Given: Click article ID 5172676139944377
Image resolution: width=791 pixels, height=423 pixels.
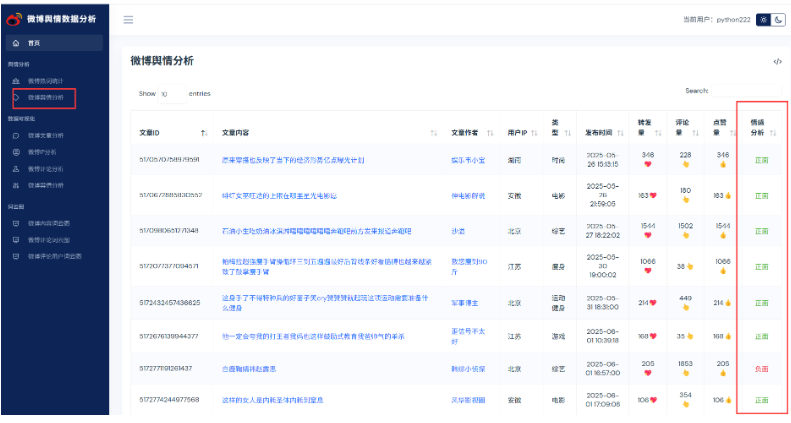Looking at the screenshot, I should [x=168, y=336].
